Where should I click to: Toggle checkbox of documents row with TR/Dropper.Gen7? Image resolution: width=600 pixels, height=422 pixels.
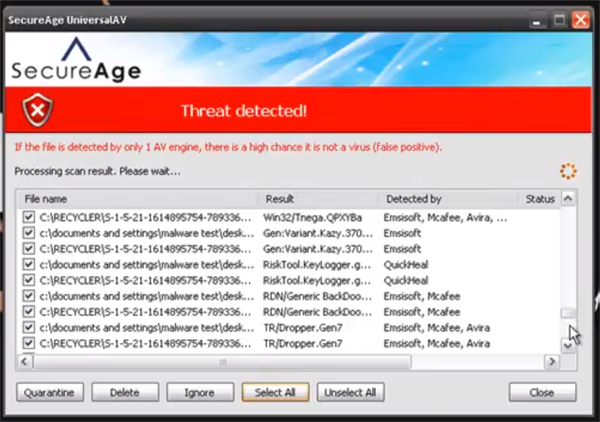[x=29, y=327]
